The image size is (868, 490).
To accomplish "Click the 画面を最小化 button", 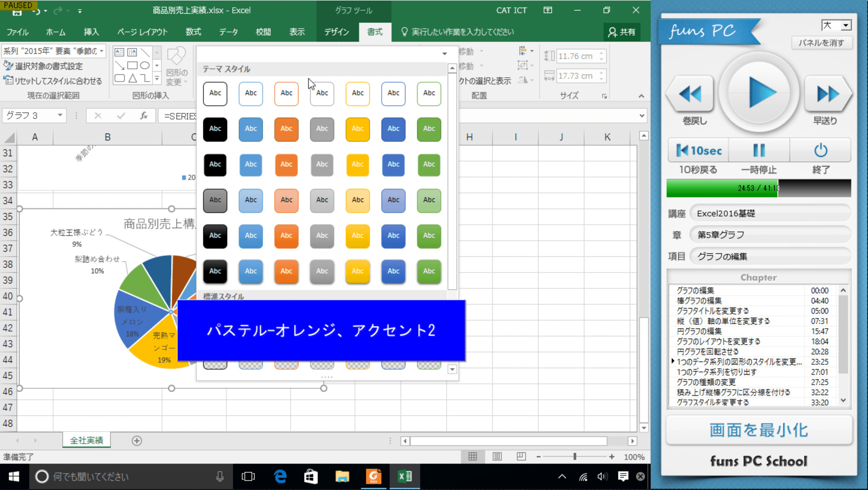I will 758,430.
